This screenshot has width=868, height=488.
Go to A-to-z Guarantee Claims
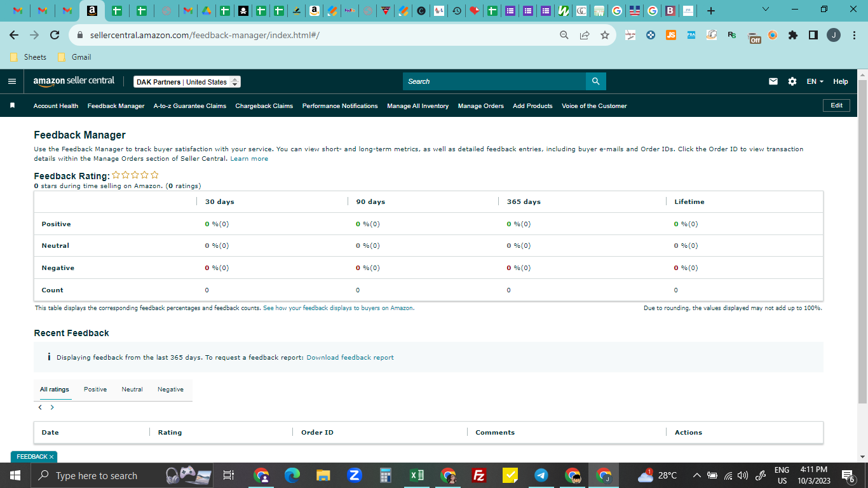point(190,106)
